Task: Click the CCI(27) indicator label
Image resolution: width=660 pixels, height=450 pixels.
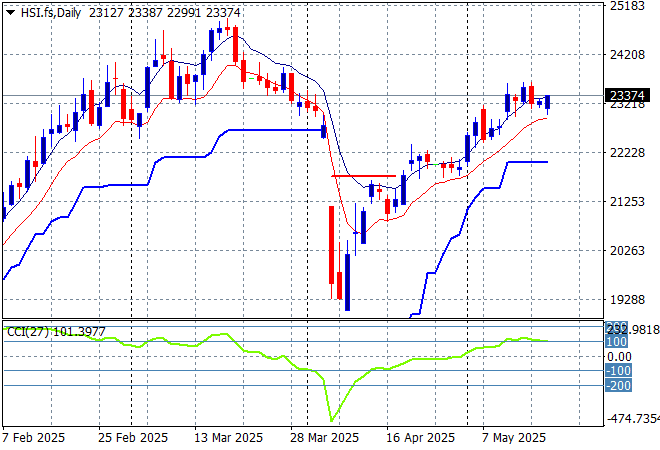Action: click(28, 332)
